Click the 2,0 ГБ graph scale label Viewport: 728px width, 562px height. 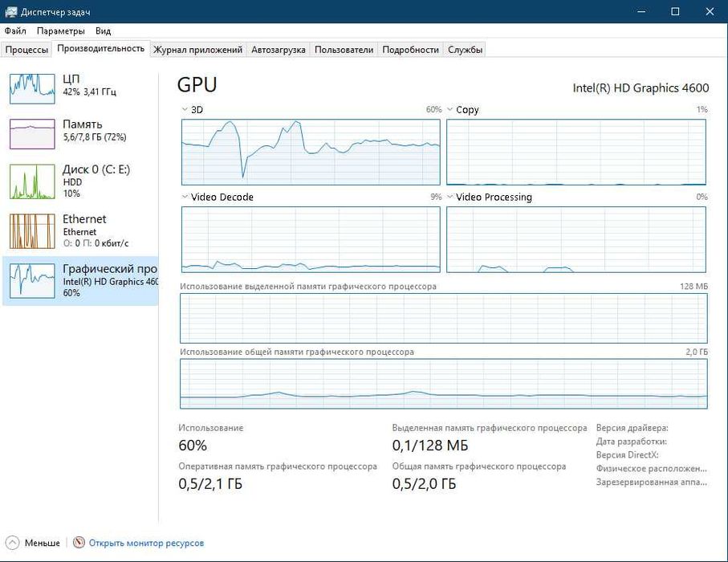click(697, 352)
